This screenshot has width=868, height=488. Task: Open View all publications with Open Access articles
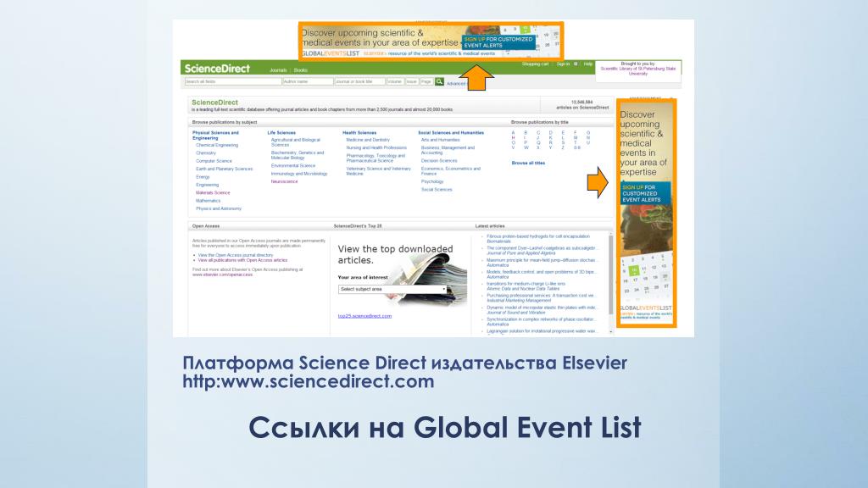coord(242,260)
